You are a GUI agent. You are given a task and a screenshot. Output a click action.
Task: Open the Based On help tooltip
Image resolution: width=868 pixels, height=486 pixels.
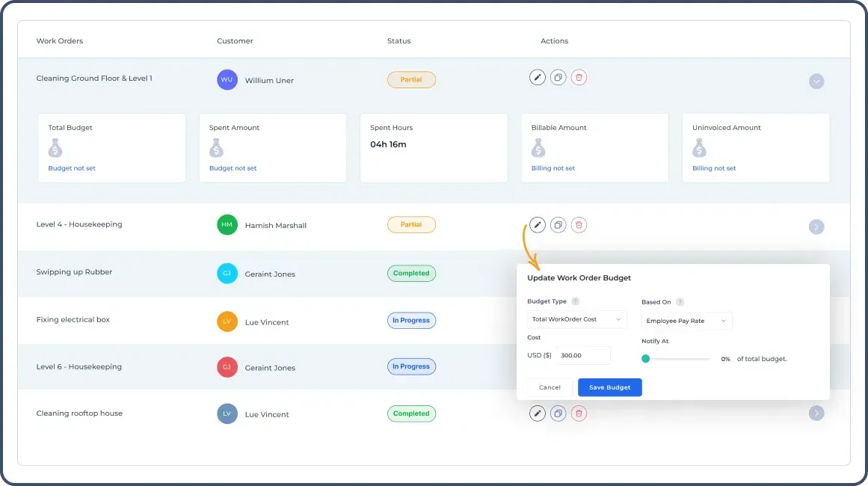pyautogui.click(x=679, y=302)
